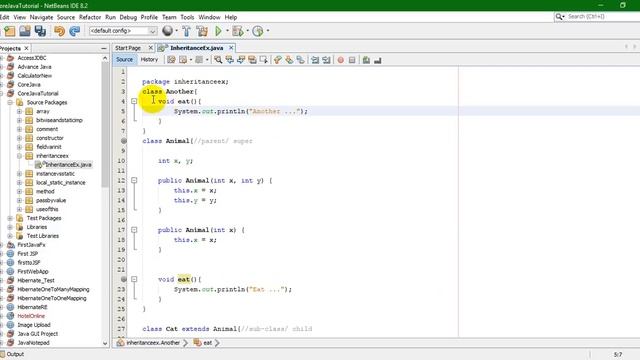Click the Profile Project clock icon

pos(258,31)
